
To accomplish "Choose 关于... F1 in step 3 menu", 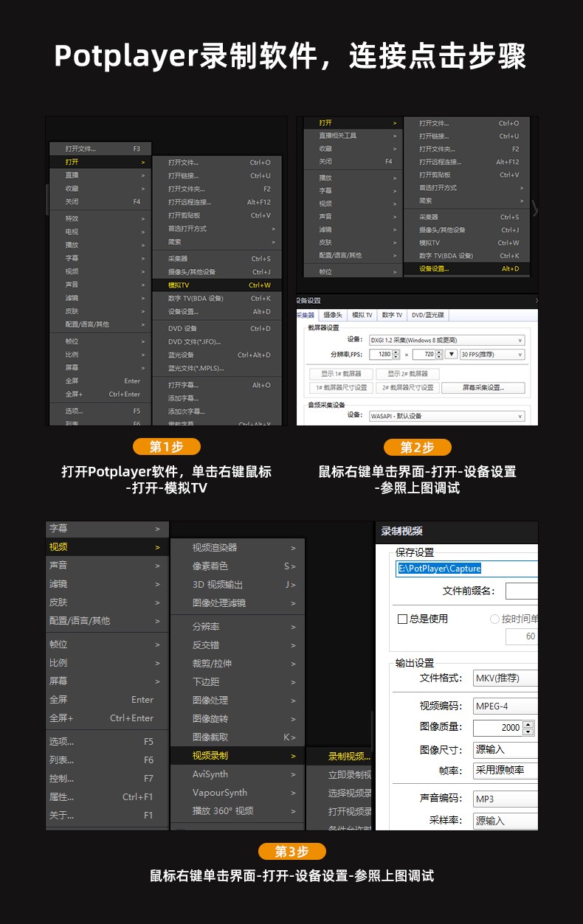I will [107, 816].
